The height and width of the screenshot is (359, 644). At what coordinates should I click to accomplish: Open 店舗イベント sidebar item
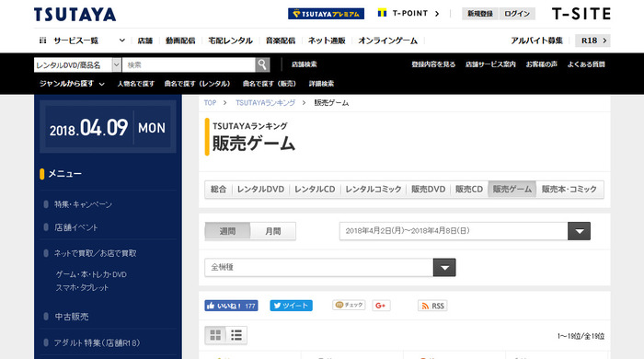(76, 227)
